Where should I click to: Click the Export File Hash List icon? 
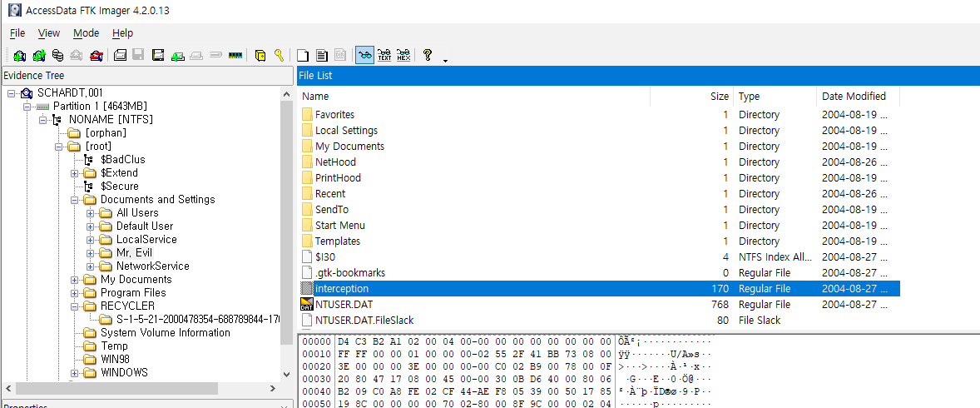(x=321, y=55)
